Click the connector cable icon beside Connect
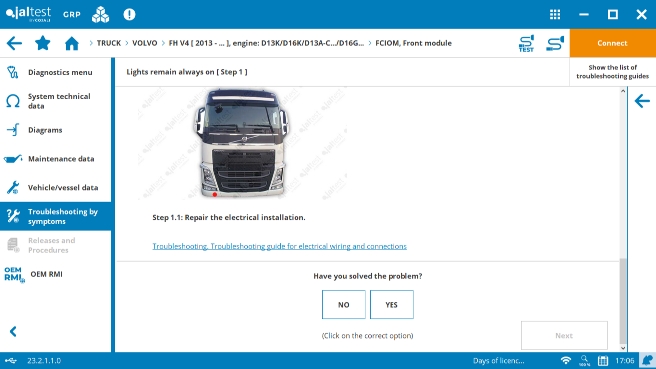Image resolution: width=656 pixels, height=369 pixels. click(555, 44)
